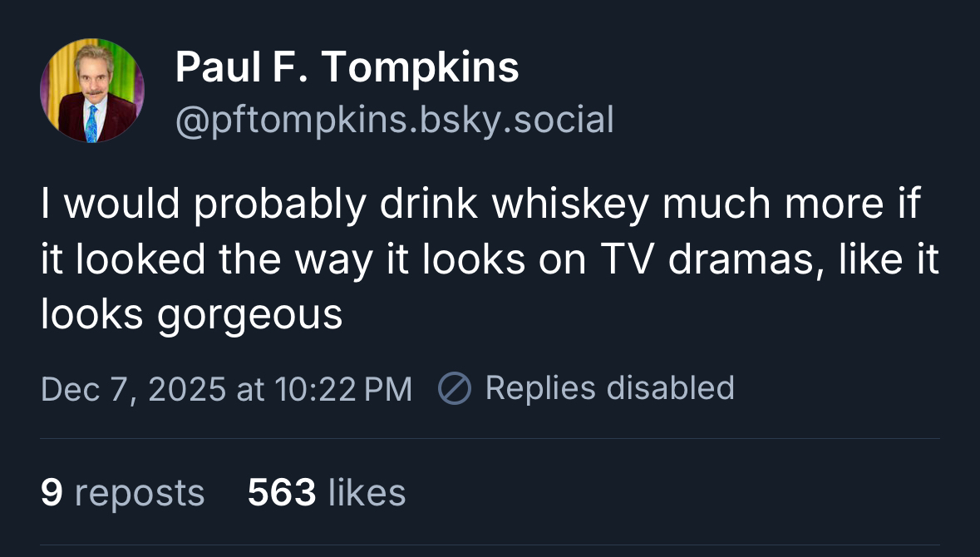Image resolution: width=980 pixels, height=557 pixels.
Task: Click the "Replies disabled" text label
Action: point(609,388)
